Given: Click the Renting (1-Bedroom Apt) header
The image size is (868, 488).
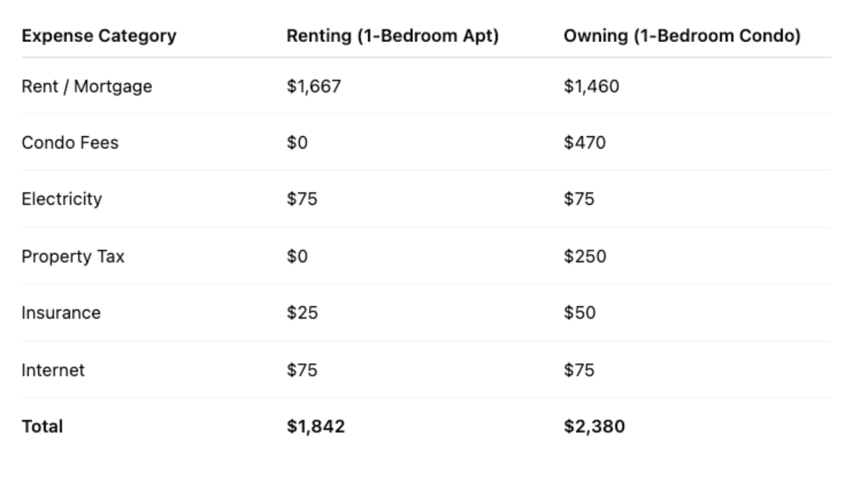Looking at the screenshot, I should point(393,37).
